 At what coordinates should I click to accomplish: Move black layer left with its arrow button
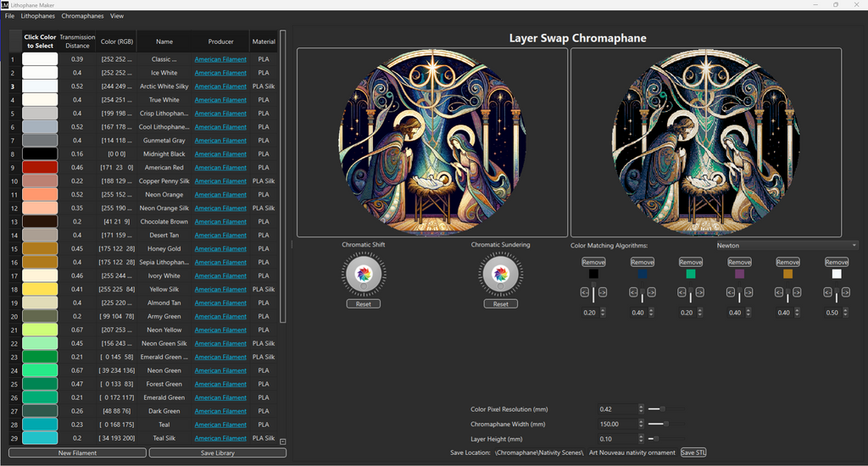tap(585, 292)
